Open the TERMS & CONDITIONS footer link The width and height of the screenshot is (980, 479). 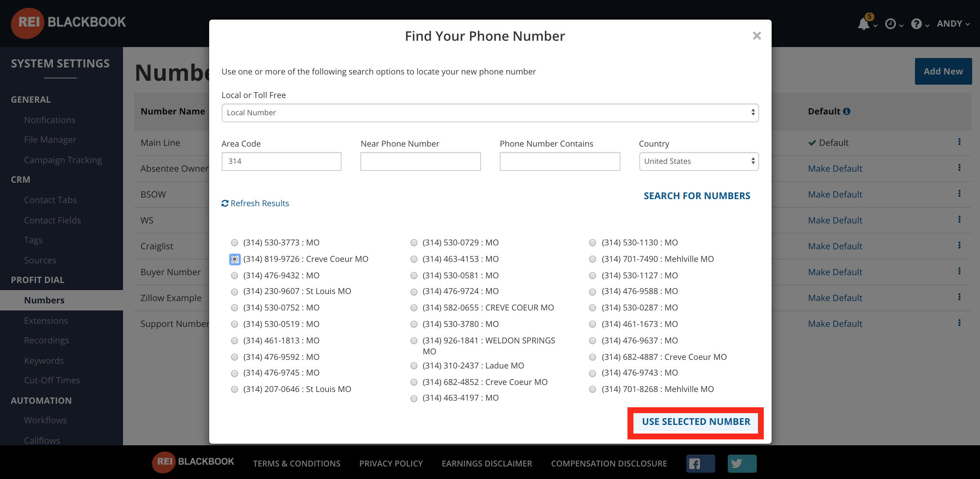pyautogui.click(x=297, y=464)
